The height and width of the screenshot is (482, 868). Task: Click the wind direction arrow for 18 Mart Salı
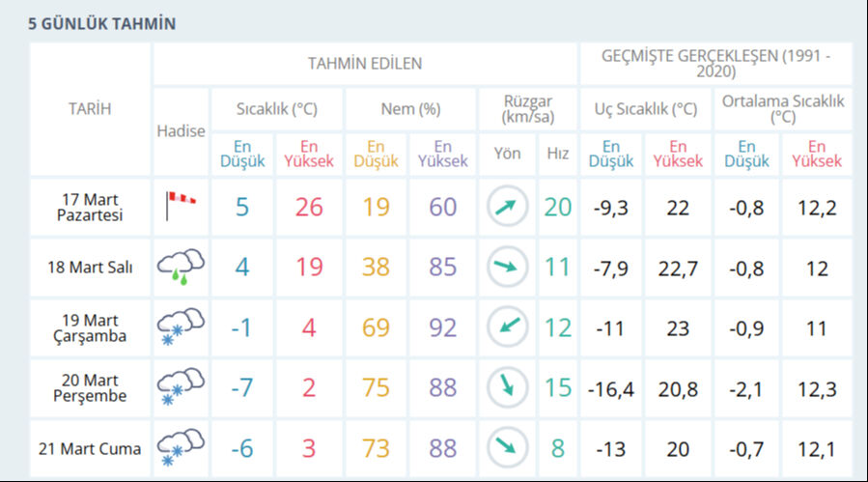[507, 267]
